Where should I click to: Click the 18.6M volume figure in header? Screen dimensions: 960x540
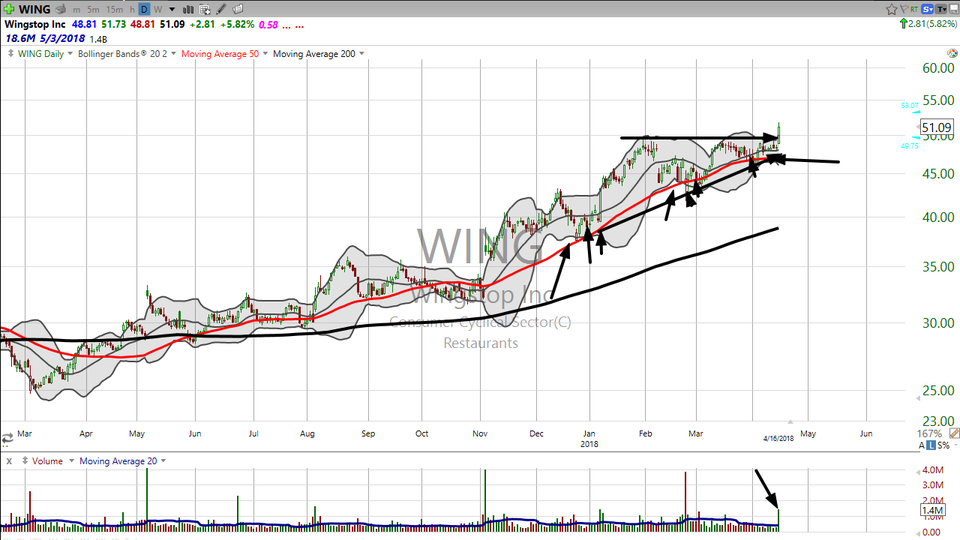coord(21,39)
